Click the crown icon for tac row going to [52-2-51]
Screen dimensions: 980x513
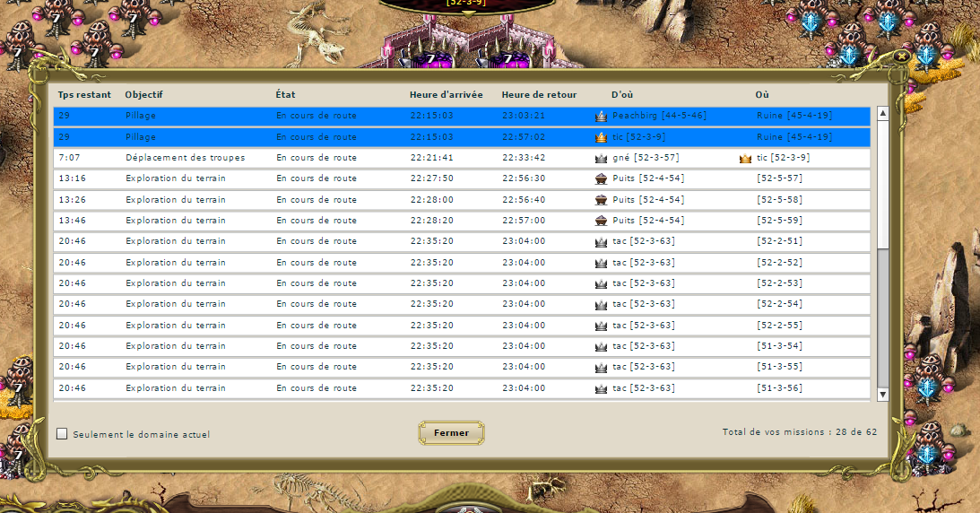click(x=601, y=242)
